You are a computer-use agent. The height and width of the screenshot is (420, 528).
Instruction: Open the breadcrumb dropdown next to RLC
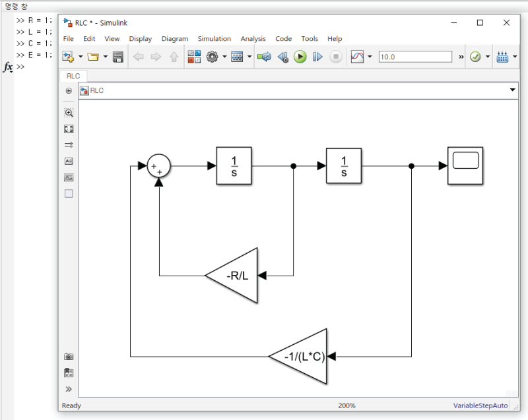click(513, 90)
